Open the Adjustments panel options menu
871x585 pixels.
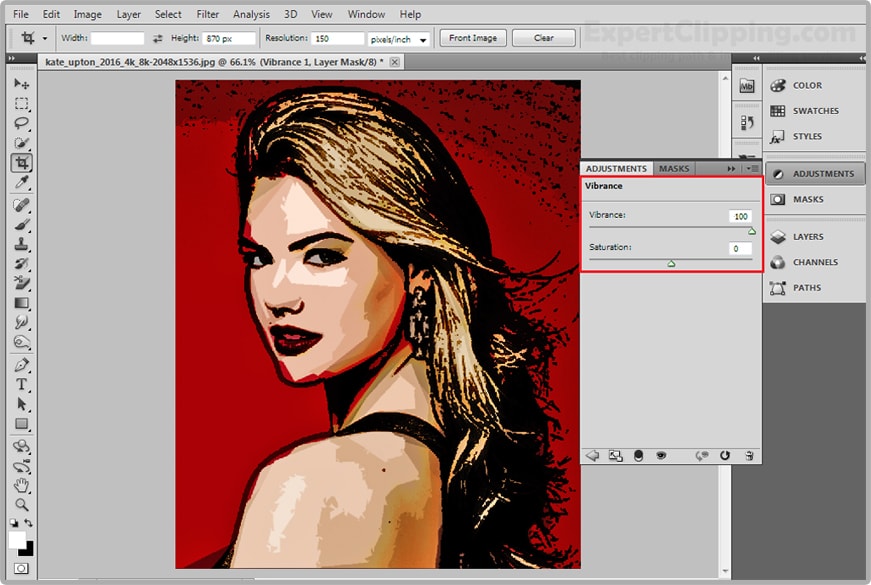point(752,169)
